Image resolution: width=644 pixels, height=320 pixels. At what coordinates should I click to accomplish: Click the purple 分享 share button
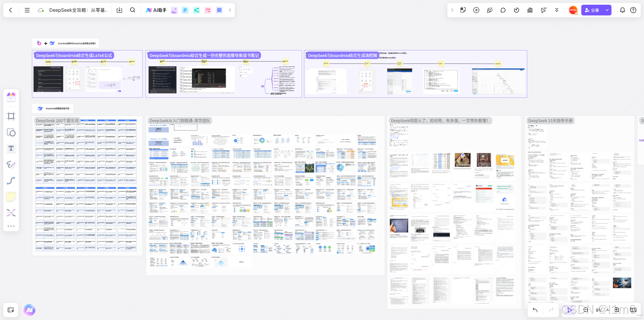point(592,10)
